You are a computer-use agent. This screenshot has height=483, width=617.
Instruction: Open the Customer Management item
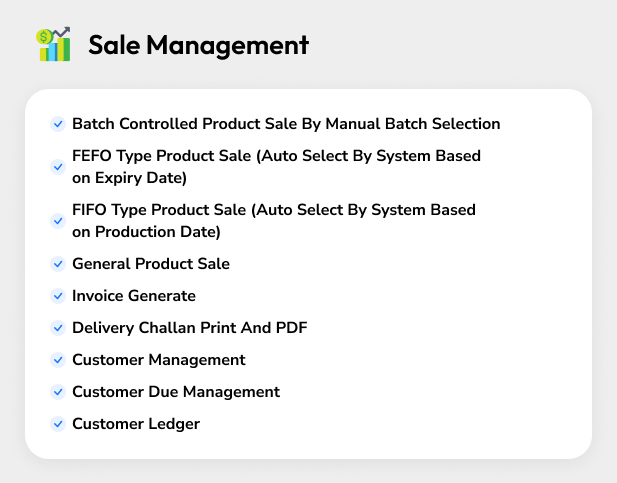point(158,360)
